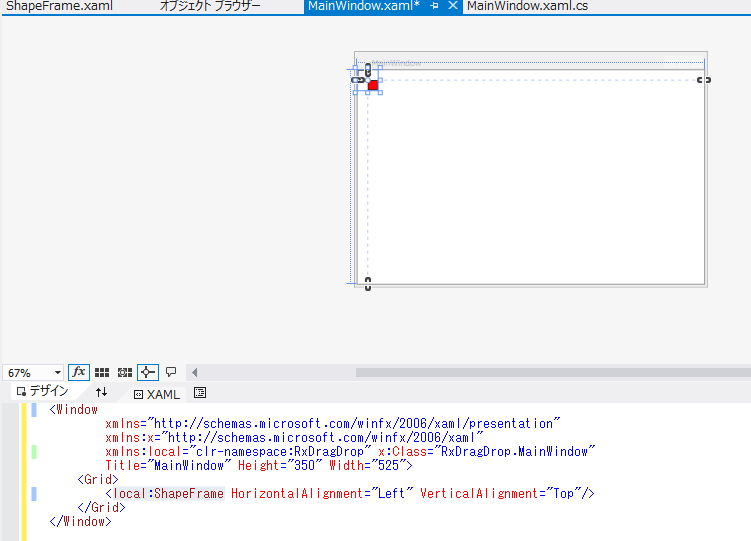751x541 pixels.
Task: Swap panes with the up-down arrows icon
Action: click(x=101, y=393)
